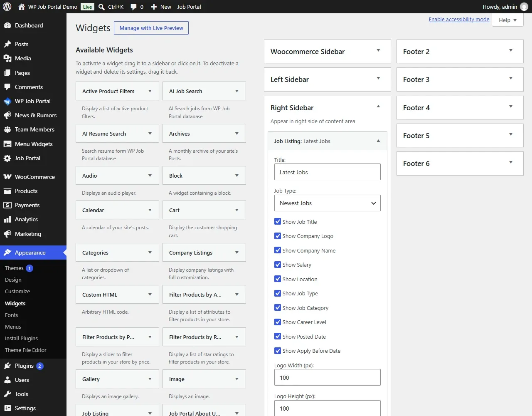Click the WP Job Portal shield icon

click(x=7, y=101)
